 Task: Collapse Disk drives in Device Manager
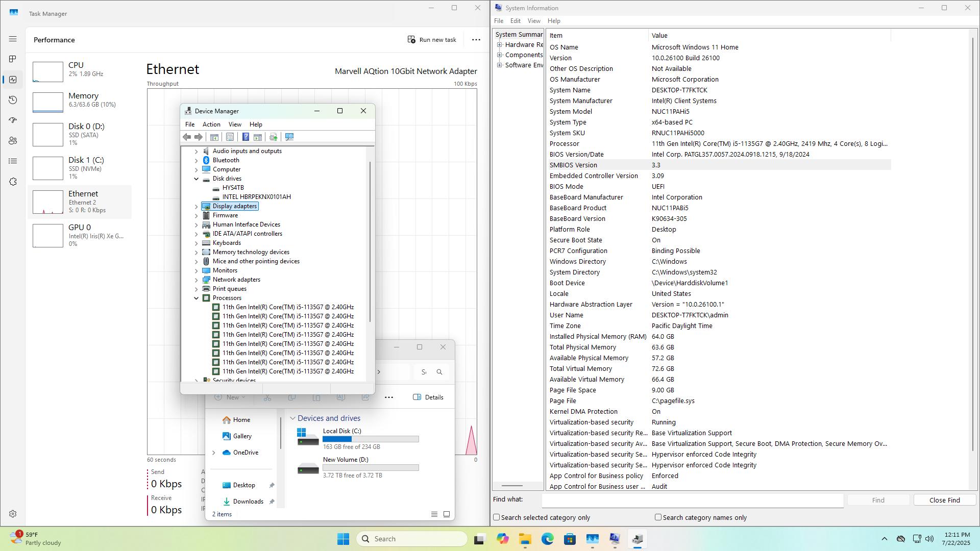pos(196,179)
